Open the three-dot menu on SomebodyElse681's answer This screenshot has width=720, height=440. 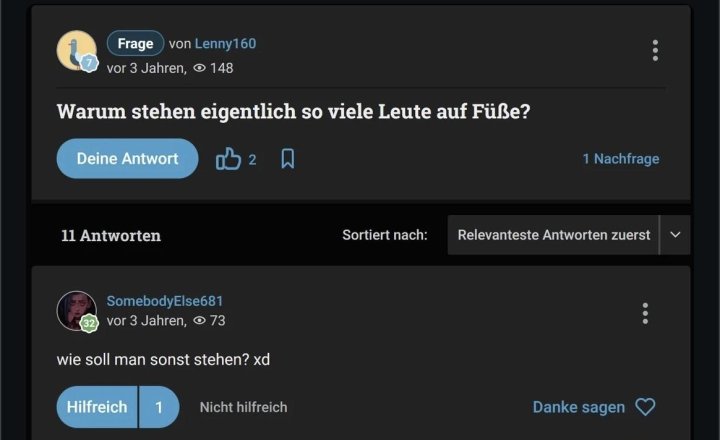click(x=645, y=313)
